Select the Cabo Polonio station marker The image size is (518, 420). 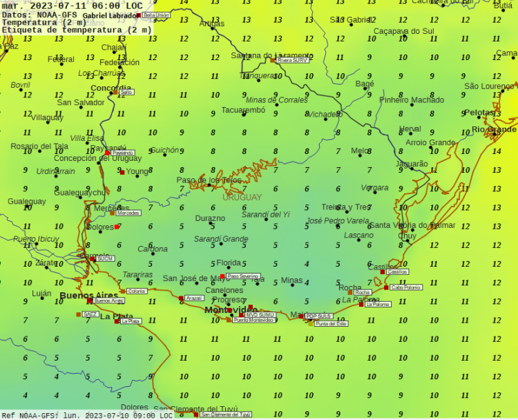387,287
